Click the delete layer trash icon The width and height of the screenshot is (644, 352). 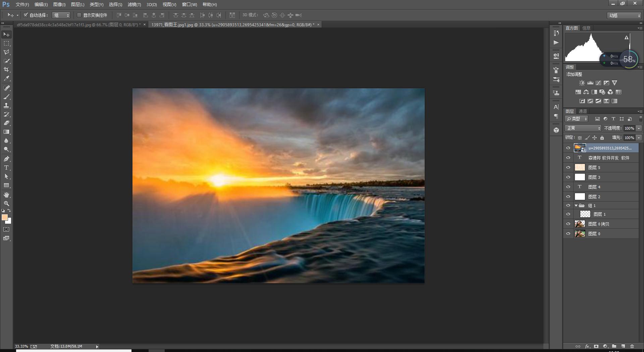pyautogui.click(x=632, y=346)
